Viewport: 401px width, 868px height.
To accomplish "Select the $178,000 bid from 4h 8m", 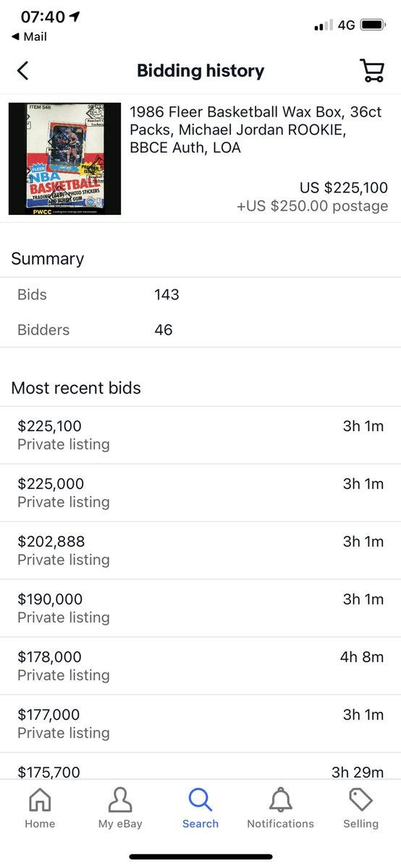I will pos(200,666).
